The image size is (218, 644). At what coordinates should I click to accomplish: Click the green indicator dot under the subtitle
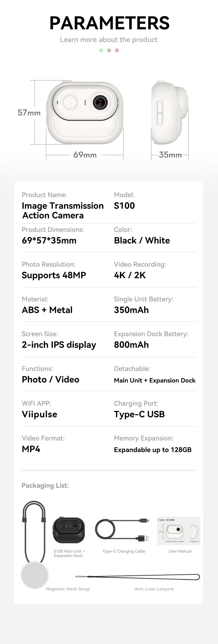tap(101, 50)
